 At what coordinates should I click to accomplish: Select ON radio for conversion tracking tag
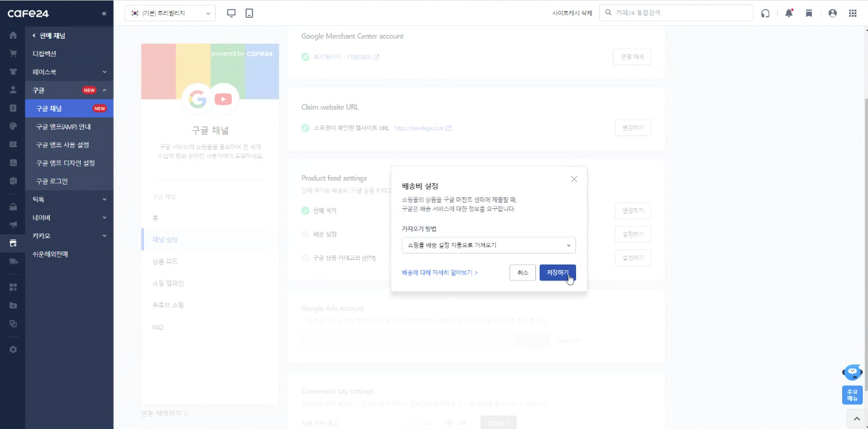(x=414, y=423)
